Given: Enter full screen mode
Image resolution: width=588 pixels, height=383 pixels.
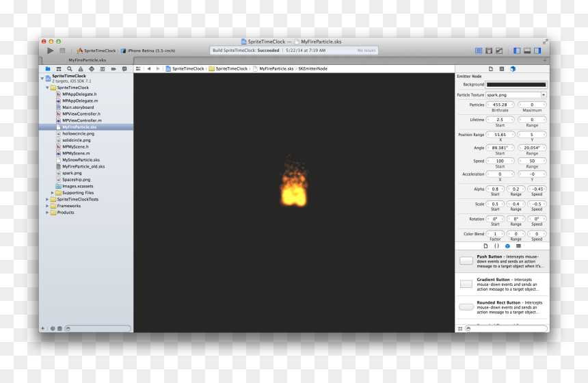Looking at the screenshot, I should tap(545, 42).
